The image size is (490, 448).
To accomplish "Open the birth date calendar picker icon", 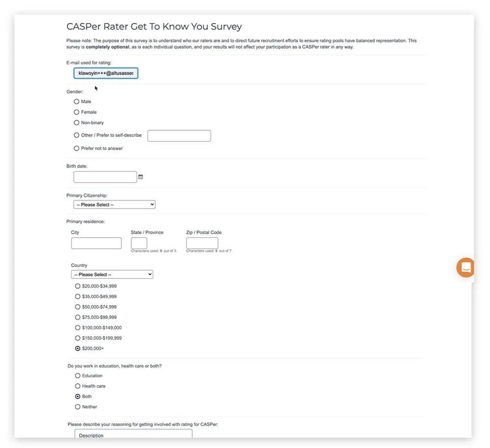I will (x=140, y=177).
